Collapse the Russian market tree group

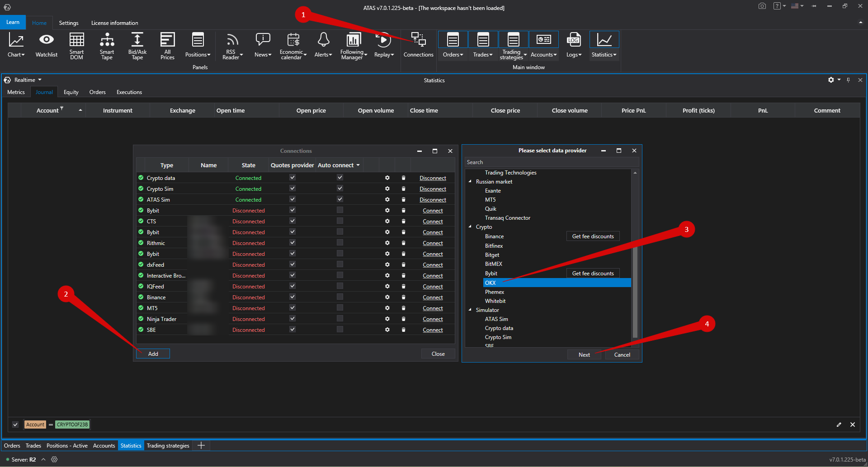tap(470, 182)
